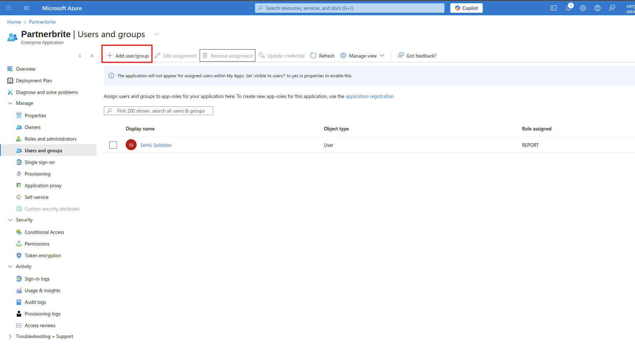Open the Roles and administrators page
The height and width of the screenshot is (364, 635).
[51, 139]
